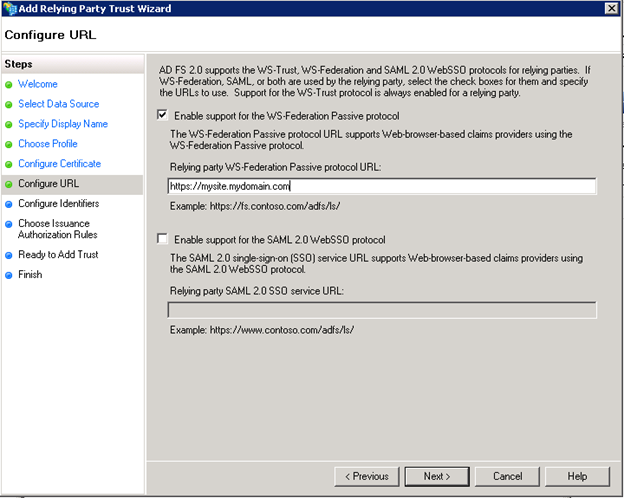Click blue bullet beside Configure Identifiers
624x498 pixels.
coord(9,204)
